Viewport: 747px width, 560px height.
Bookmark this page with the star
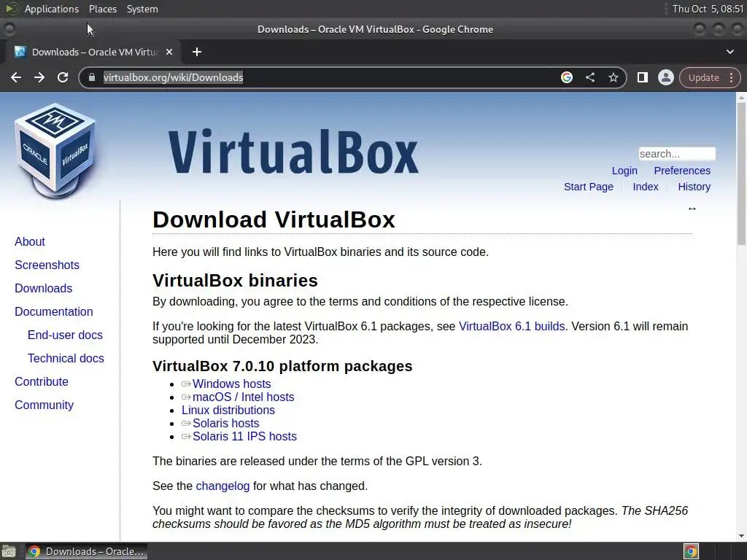coord(613,77)
